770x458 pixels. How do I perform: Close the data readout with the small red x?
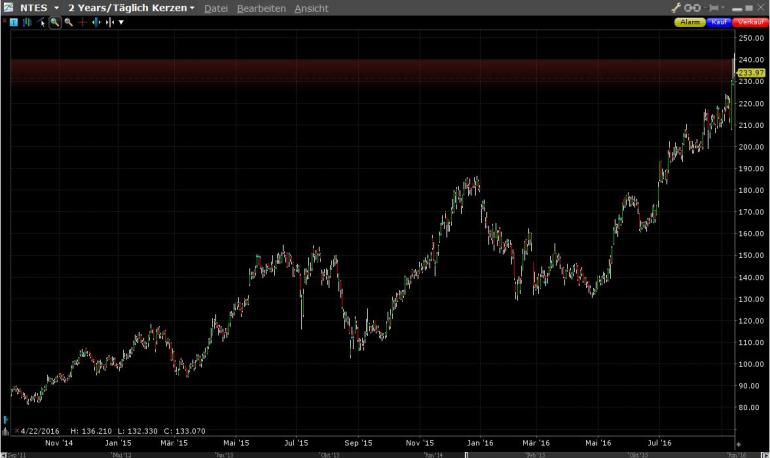tap(17, 431)
